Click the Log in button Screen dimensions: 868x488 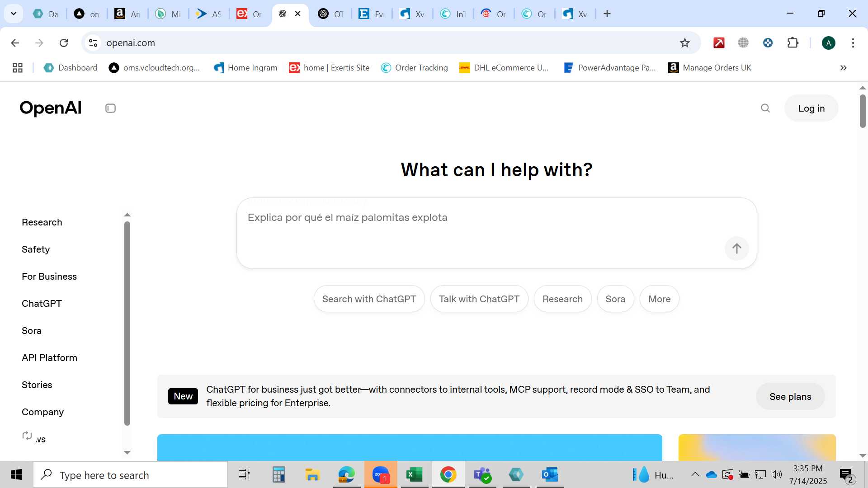(x=811, y=108)
